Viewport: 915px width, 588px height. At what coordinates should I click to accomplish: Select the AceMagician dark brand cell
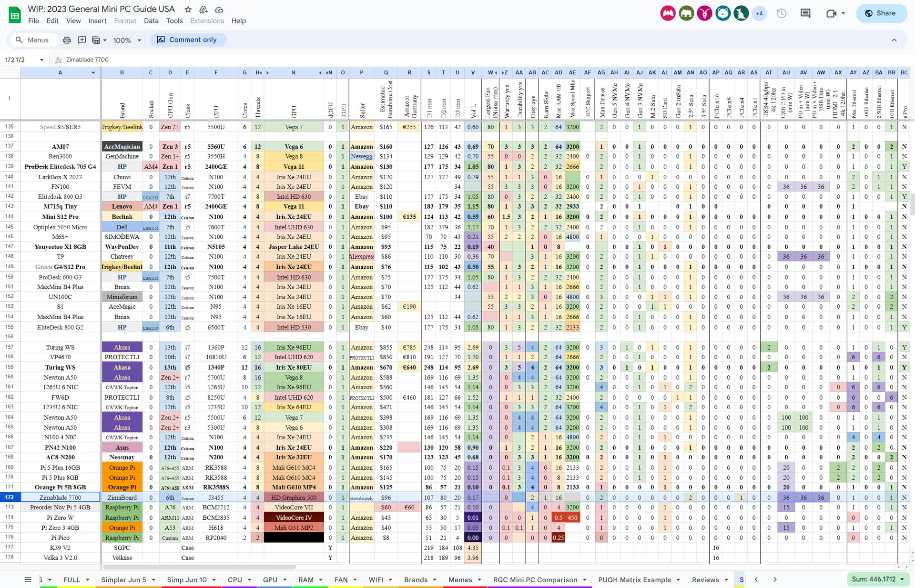click(x=122, y=147)
